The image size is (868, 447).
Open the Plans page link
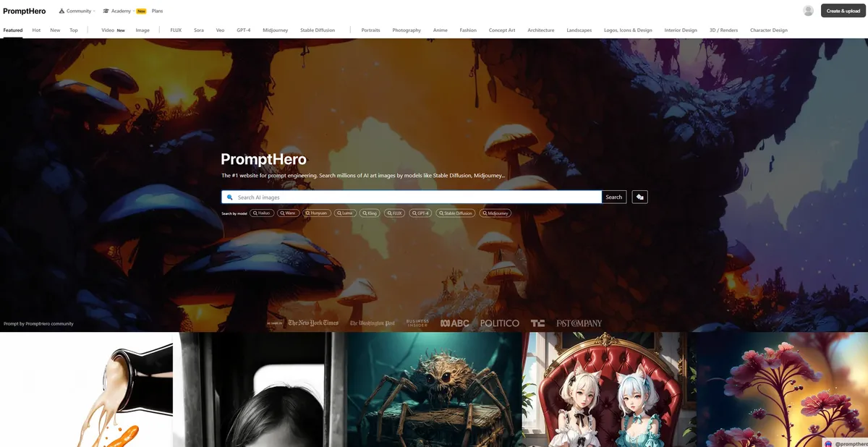[x=157, y=11]
